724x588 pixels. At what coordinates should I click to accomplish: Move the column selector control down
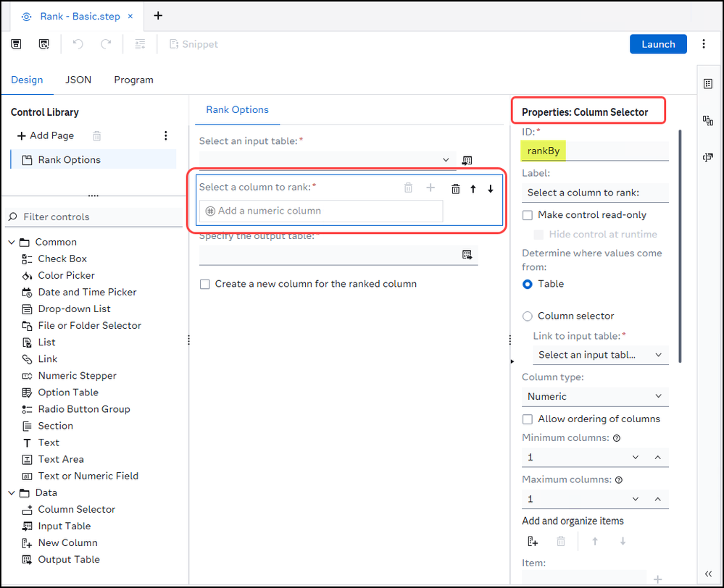point(491,188)
